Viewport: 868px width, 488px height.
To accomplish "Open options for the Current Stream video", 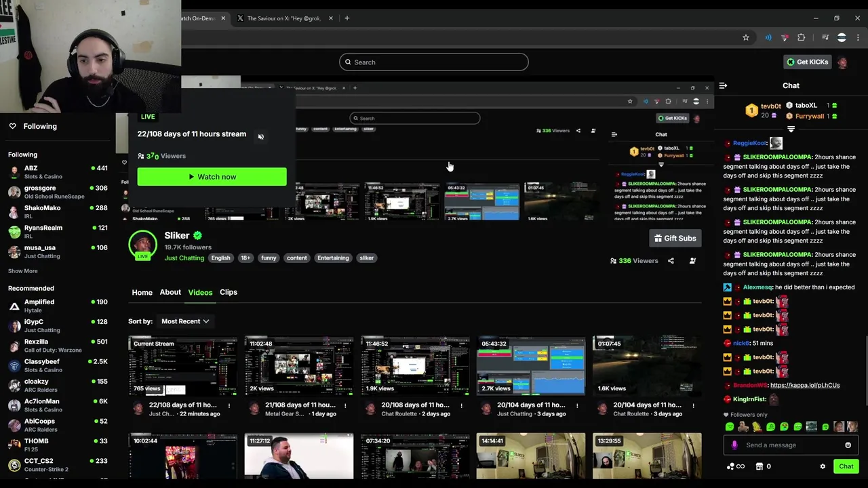I will tap(229, 405).
